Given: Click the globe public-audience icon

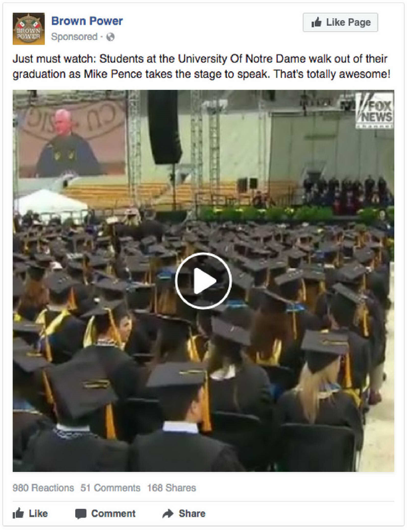Looking at the screenshot, I should (110, 37).
